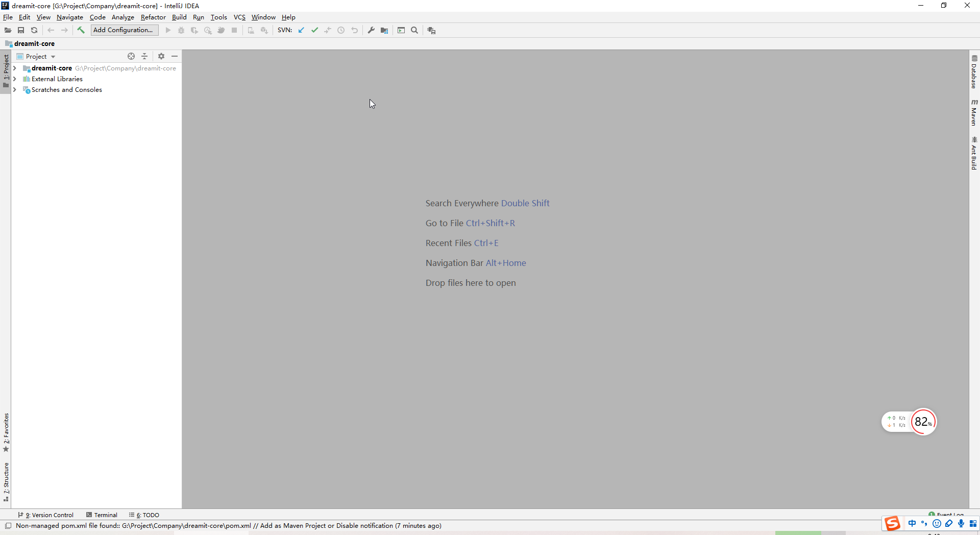Expand Scratches and Consoles node
Image resolution: width=980 pixels, height=535 pixels.
[x=15, y=89]
